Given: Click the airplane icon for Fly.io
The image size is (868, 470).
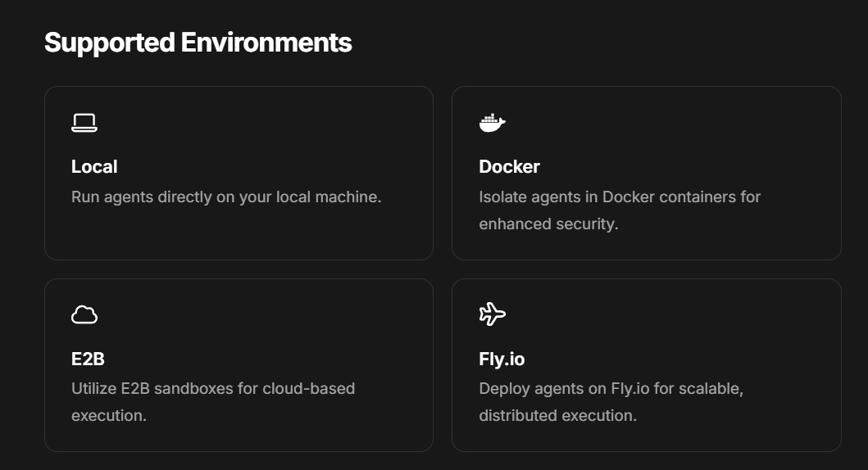Looking at the screenshot, I should (x=492, y=314).
